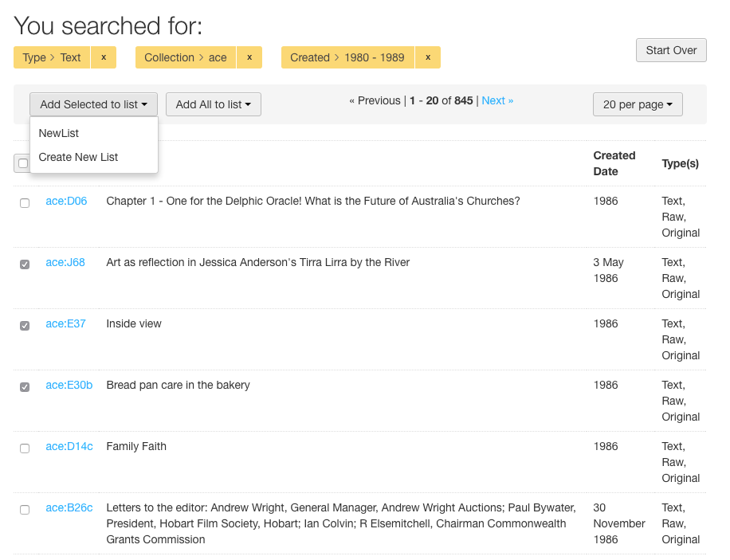Open the ace:E30b item link
This screenshot has width=730, height=560.
click(69, 385)
